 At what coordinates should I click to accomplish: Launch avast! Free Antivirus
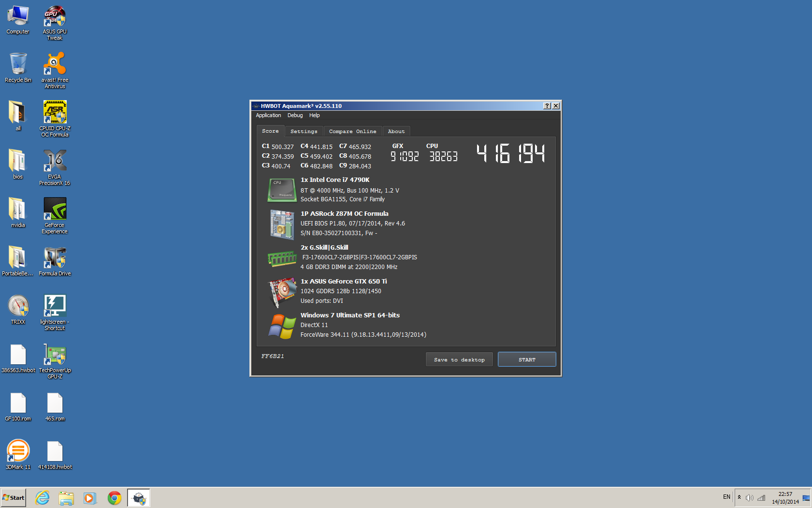tap(55, 71)
